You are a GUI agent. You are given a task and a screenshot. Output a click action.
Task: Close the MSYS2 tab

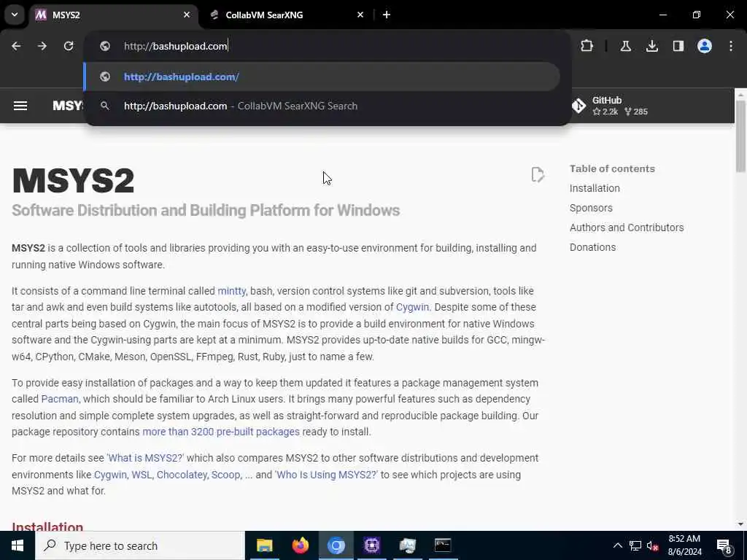pos(187,15)
